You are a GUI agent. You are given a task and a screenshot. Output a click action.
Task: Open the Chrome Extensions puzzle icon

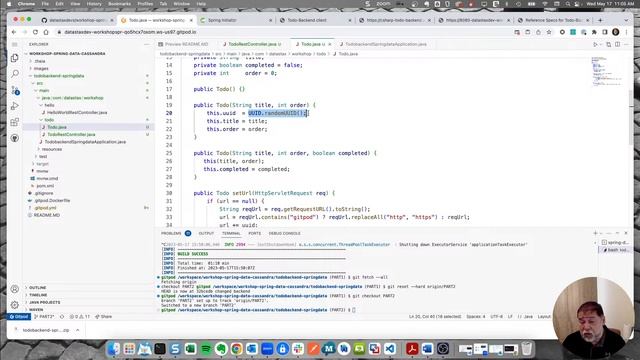(x=594, y=32)
